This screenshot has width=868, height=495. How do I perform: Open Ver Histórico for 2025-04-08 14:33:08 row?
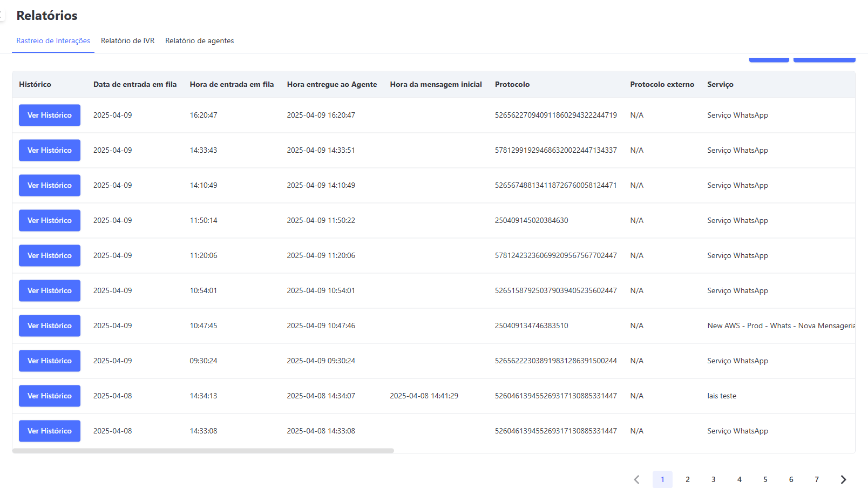[x=50, y=431]
